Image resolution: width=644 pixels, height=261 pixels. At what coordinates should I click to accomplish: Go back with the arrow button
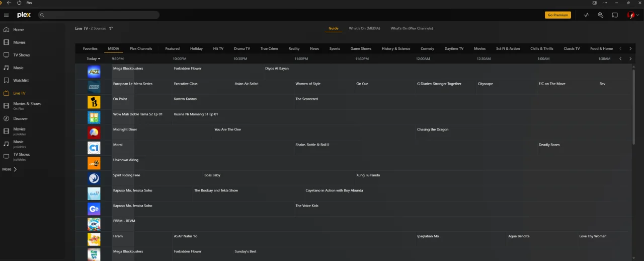point(9,3)
